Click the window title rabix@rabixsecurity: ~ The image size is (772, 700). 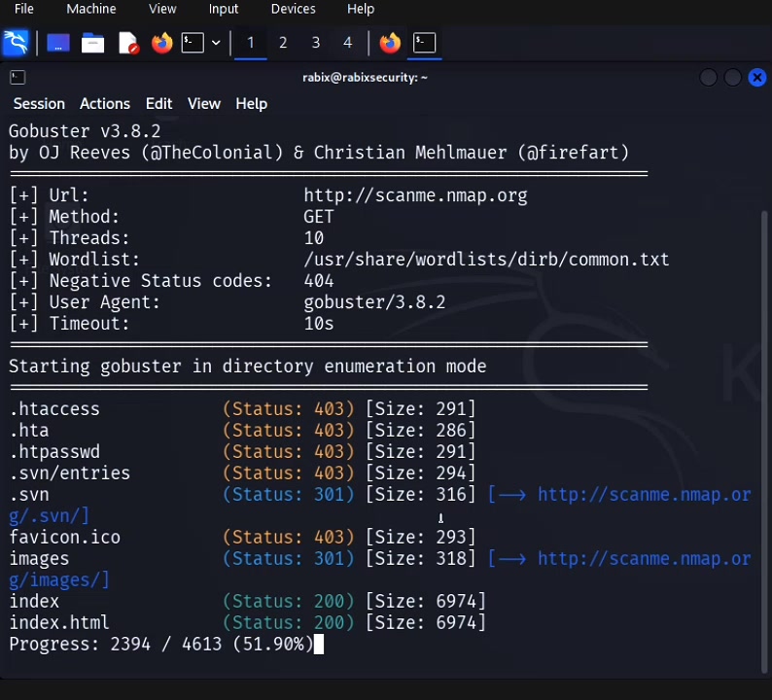365,77
